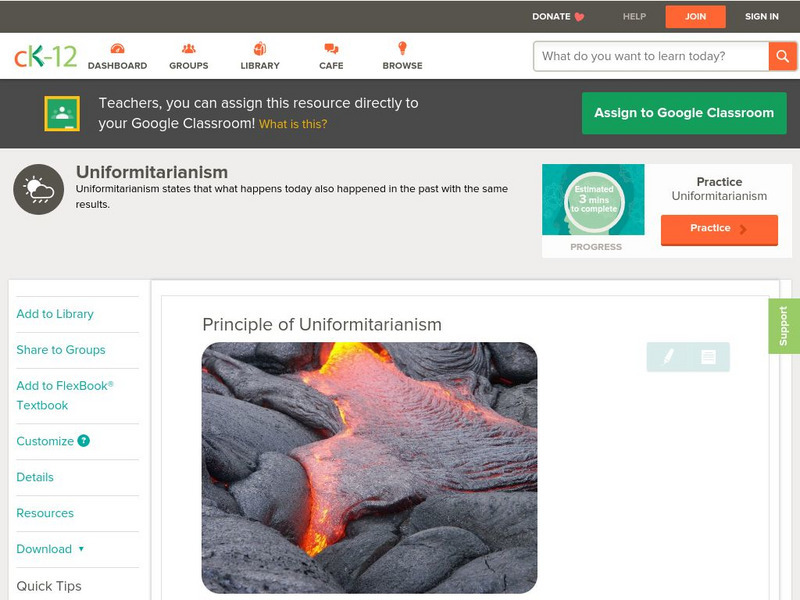Open the LIBRARY menu label
This screenshot has height=600, width=800.
pos(260,66)
